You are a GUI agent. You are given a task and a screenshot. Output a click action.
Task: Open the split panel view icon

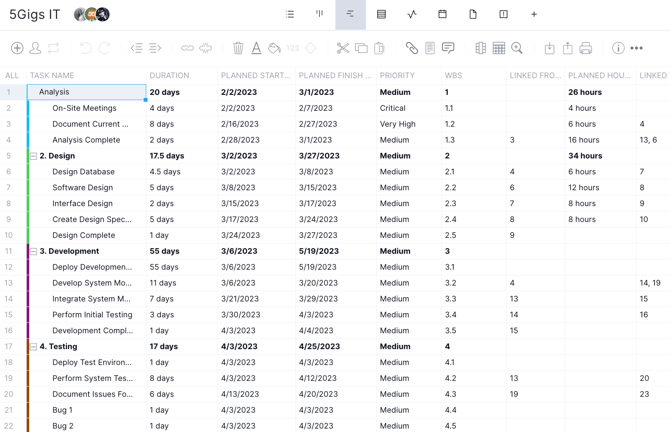click(503, 15)
